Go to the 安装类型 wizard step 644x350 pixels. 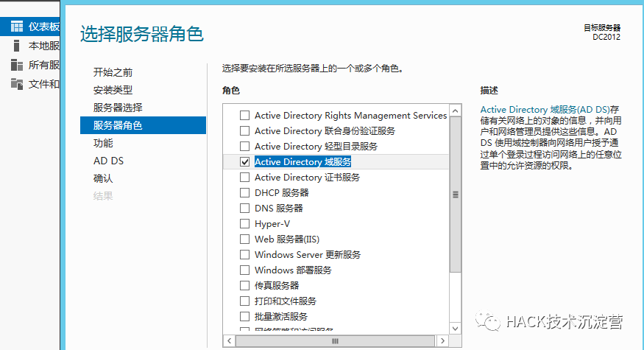113,90
